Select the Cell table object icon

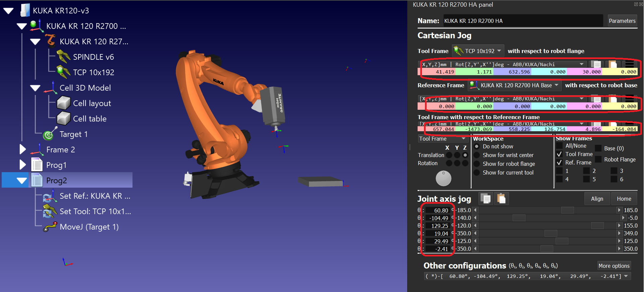coord(63,118)
